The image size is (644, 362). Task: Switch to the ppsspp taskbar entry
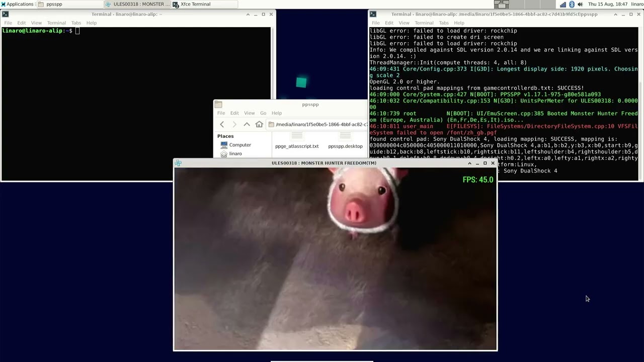pyautogui.click(x=70, y=4)
